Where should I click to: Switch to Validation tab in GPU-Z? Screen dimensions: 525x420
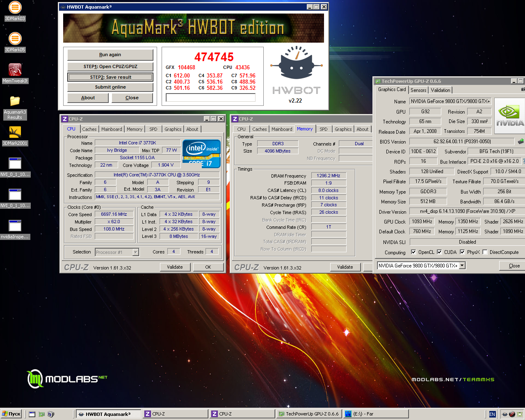441,90
